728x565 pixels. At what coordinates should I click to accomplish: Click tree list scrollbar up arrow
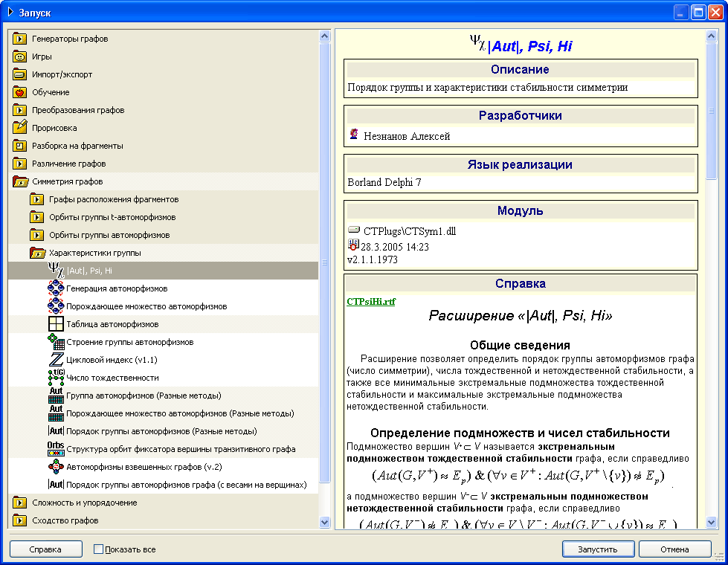pyautogui.click(x=324, y=36)
